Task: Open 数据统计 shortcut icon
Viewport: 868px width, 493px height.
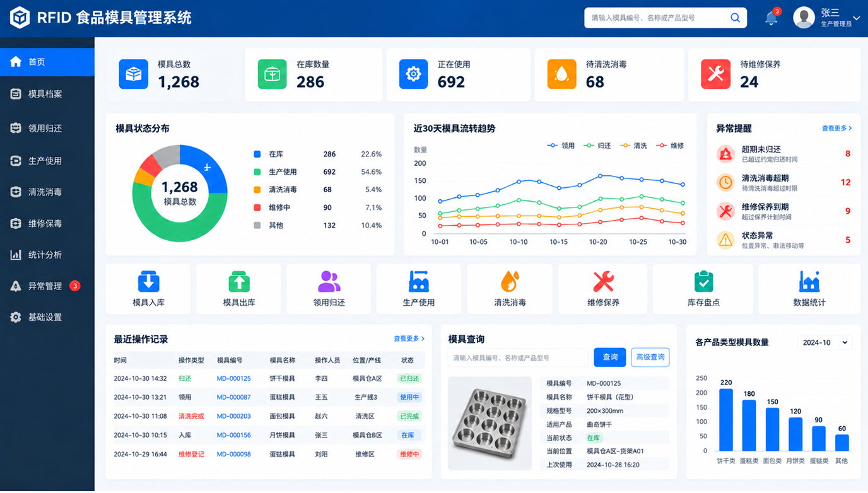Action: (x=809, y=281)
